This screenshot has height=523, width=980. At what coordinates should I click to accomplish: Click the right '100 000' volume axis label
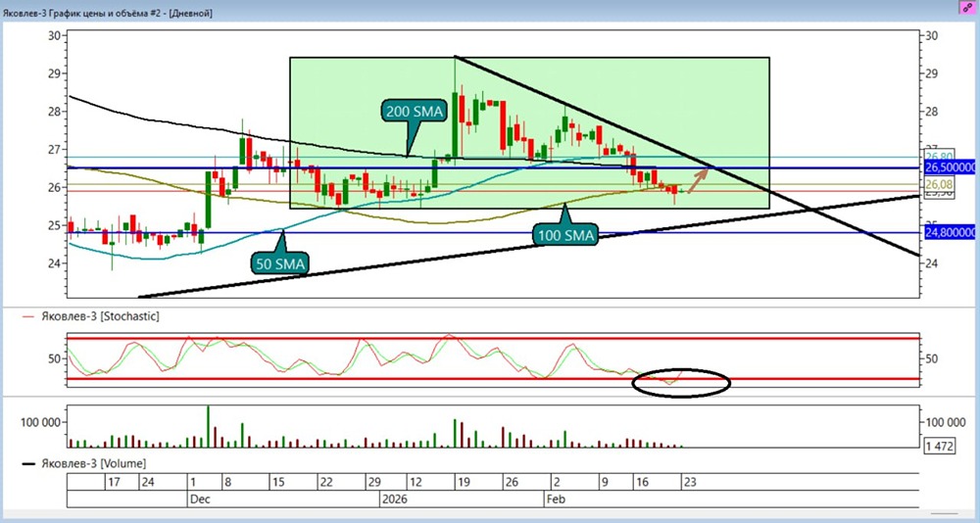pos(945,422)
